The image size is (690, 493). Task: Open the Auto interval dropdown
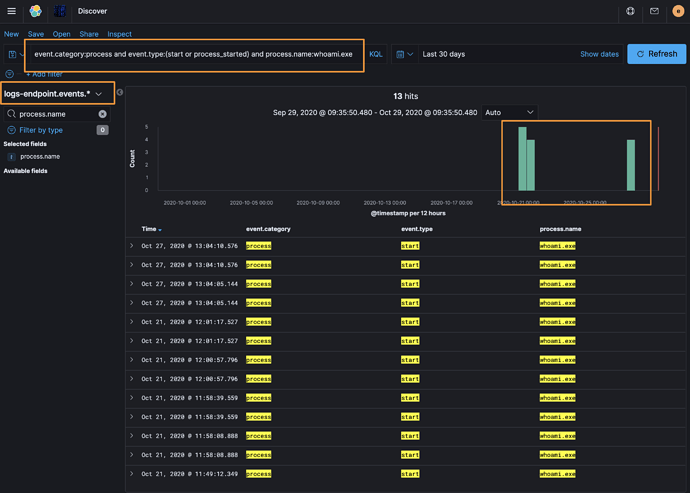[509, 112]
